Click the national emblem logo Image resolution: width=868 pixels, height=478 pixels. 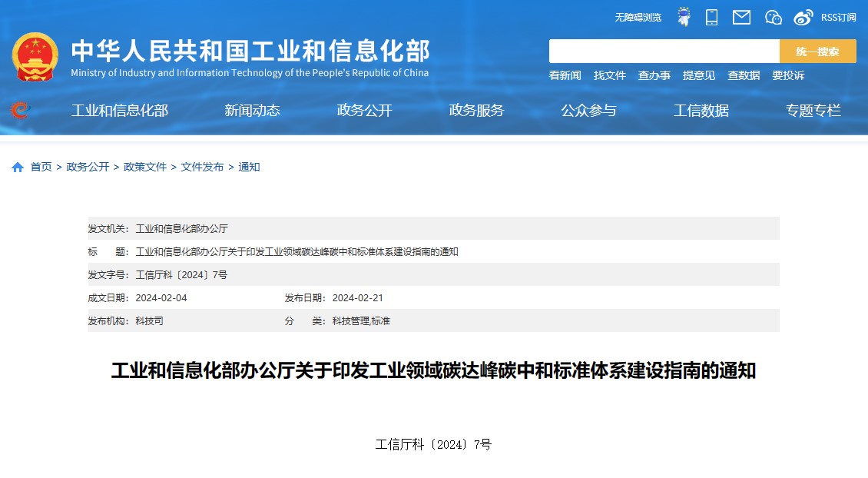coord(35,58)
